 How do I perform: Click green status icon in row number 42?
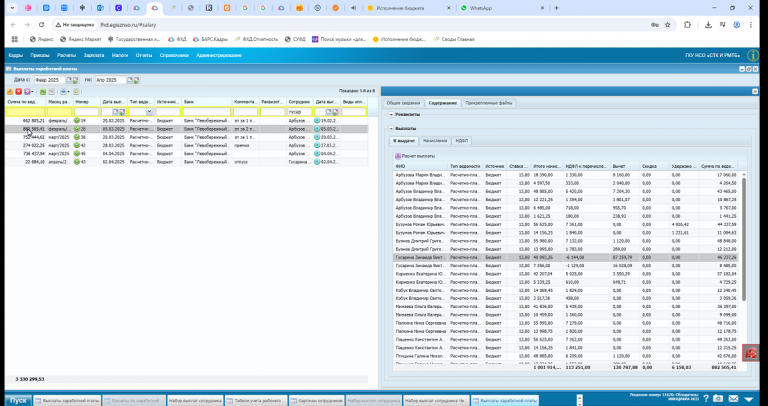click(x=77, y=145)
